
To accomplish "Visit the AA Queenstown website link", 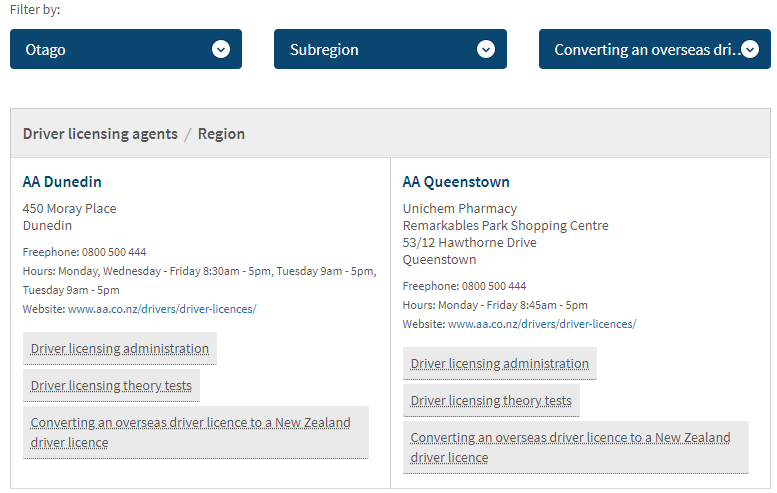I will click(x=542, y=324).
